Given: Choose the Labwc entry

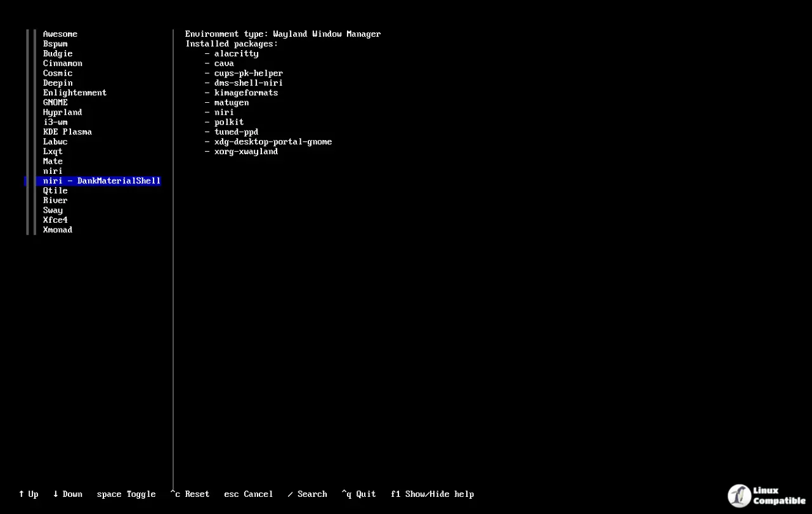Looking at the screenshot, I should (55, 142).
